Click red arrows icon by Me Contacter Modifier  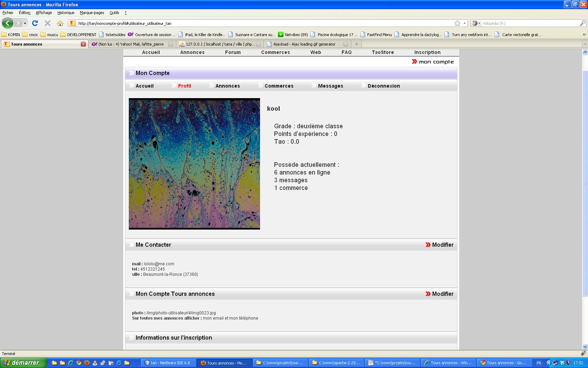(428, 245)
